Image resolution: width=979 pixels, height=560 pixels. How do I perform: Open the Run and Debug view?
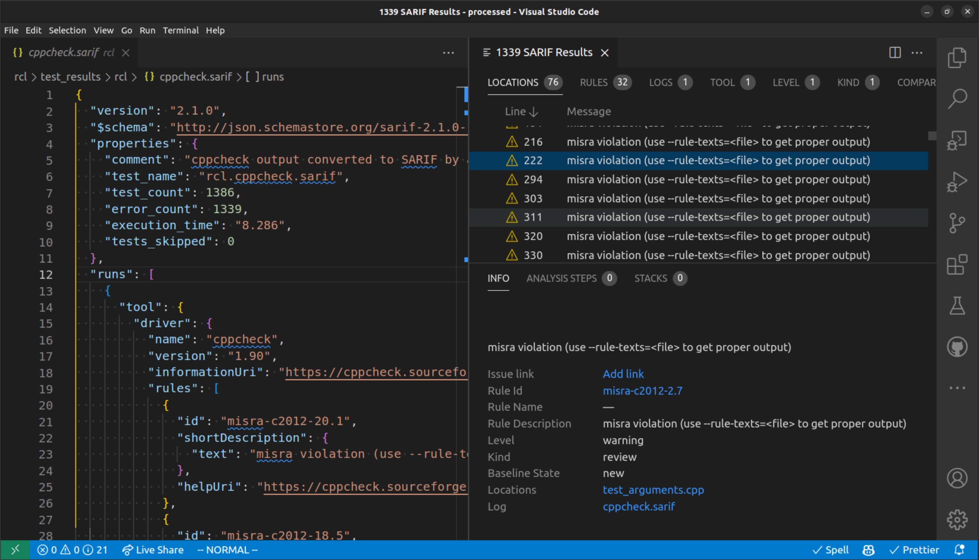957,181
